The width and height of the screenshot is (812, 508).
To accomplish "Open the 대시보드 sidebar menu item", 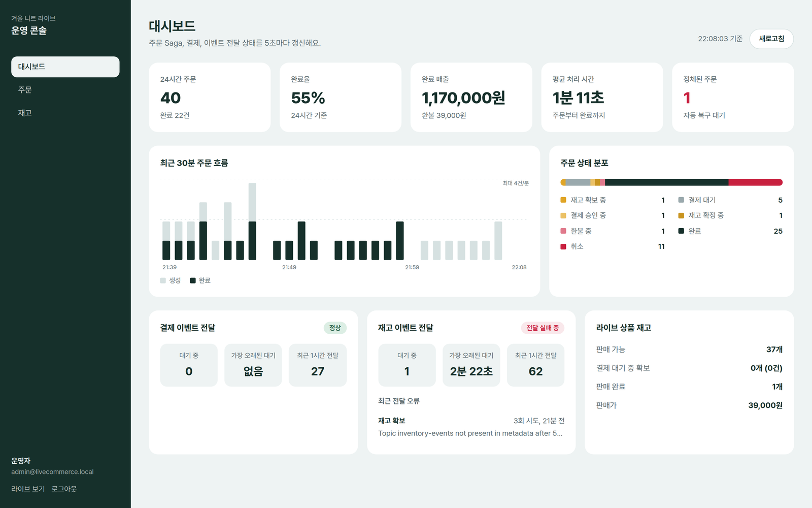I will coord(65,67).
